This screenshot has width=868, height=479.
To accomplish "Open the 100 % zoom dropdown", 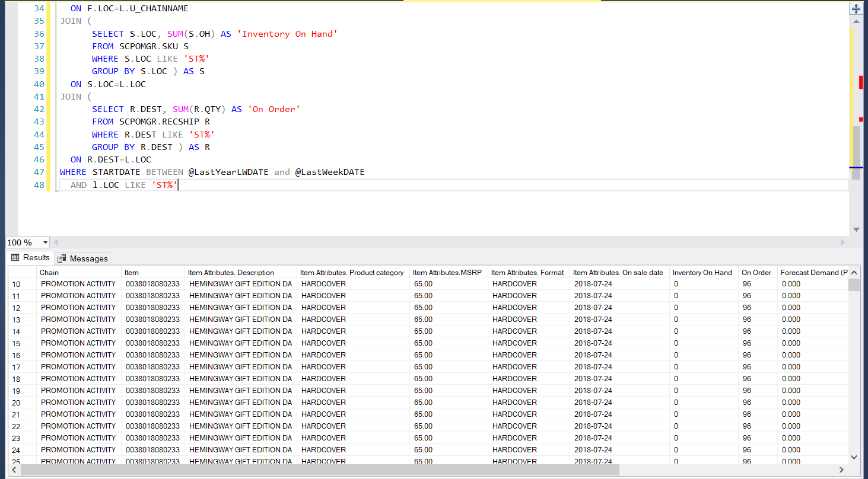I will point(45,242).
